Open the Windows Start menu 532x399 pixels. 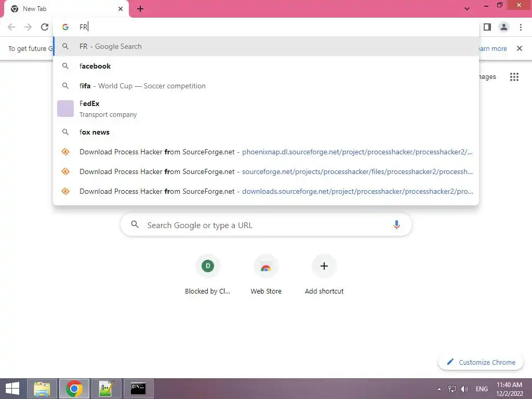pyautogui.click(x=12, y=389)
